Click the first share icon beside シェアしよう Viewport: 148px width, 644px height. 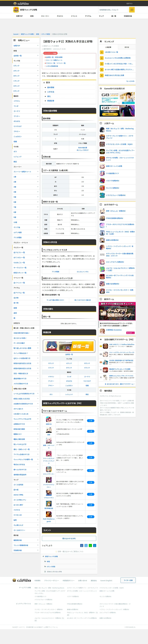pos(82,546)
